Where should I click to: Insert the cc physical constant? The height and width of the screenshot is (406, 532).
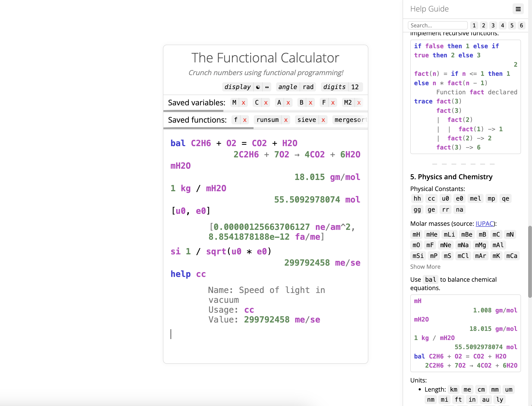431,198
